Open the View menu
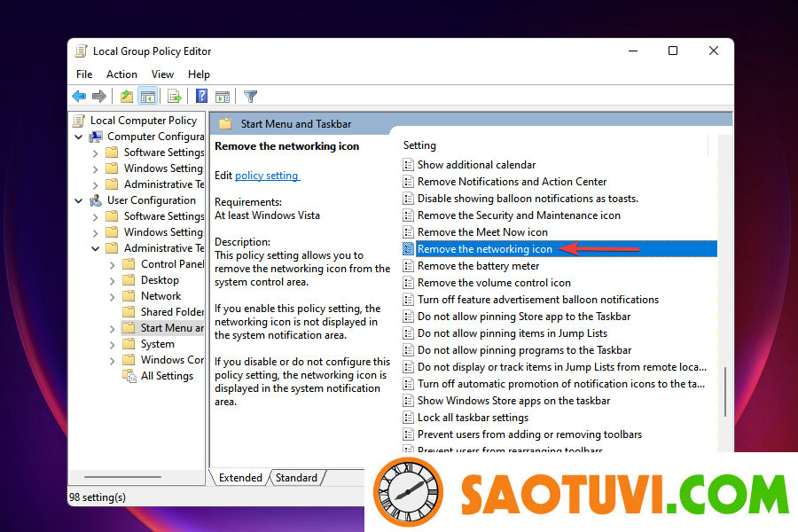Viewport: 798px width, 532px height. pyautogui.click(x=162, y=74)
